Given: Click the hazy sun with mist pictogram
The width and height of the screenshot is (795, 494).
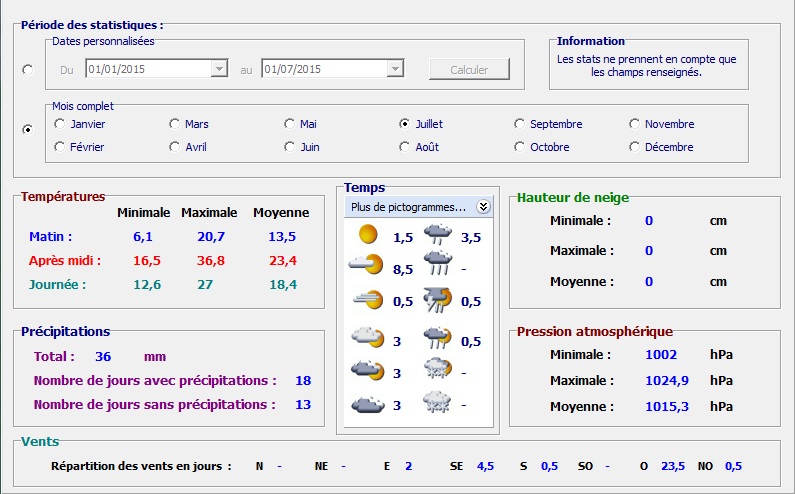Looking at the screenshot, I should (368, 300).
